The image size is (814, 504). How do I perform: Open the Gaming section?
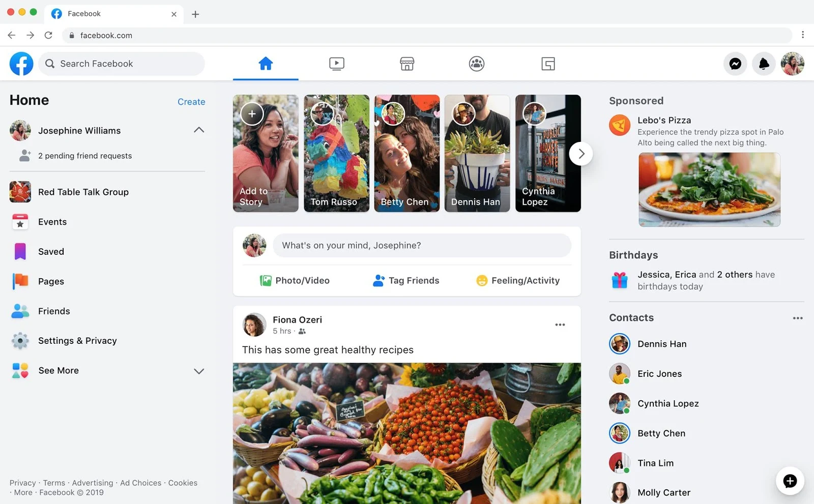point(547,64)
